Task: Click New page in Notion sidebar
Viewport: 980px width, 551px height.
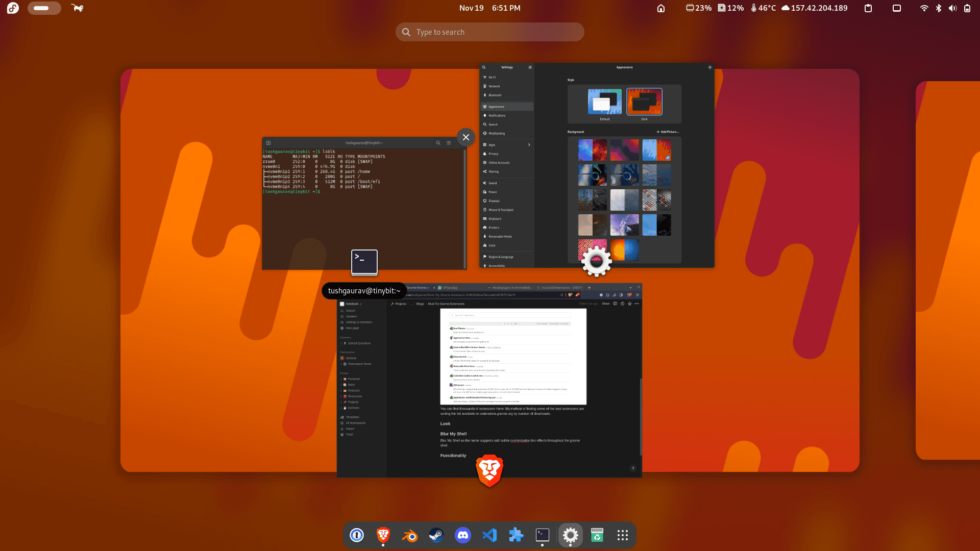Action: 352,328
